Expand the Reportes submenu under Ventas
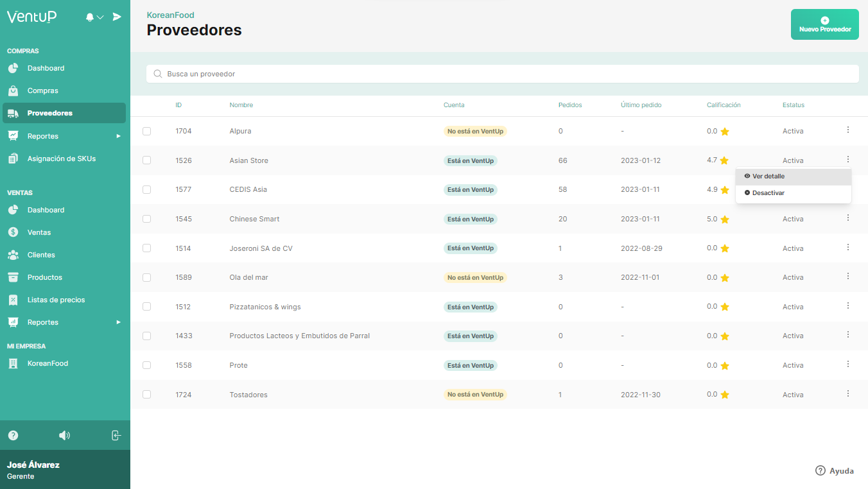The height and width of the screenshot is (489, 868). (118, 322)
